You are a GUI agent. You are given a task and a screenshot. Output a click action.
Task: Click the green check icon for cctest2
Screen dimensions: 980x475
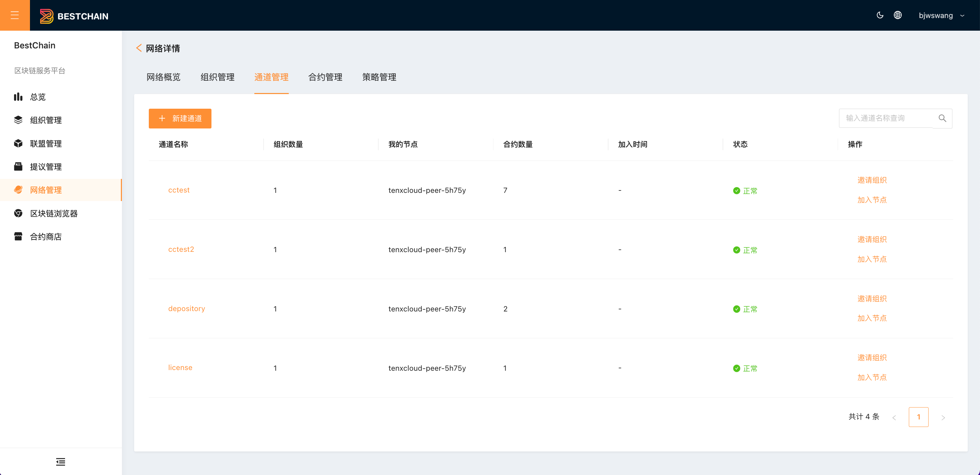tap(737, 250)
